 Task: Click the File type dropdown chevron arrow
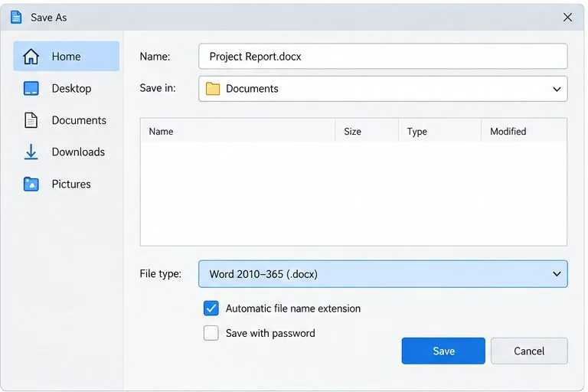click(x=557, y=274)
